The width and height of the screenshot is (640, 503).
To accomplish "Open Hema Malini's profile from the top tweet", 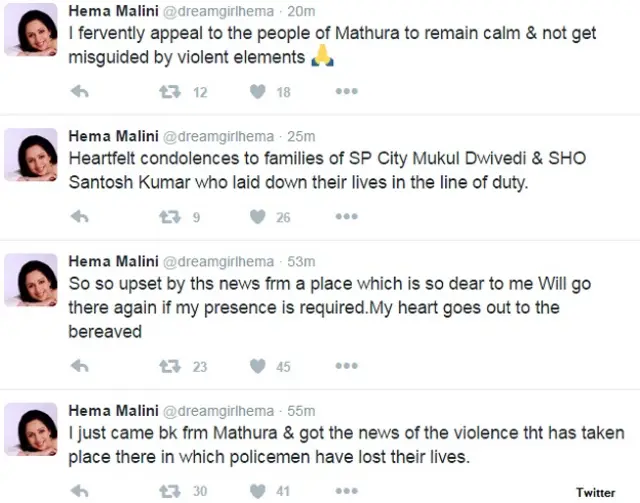I will pyautogui.click(x=113, y=9).
